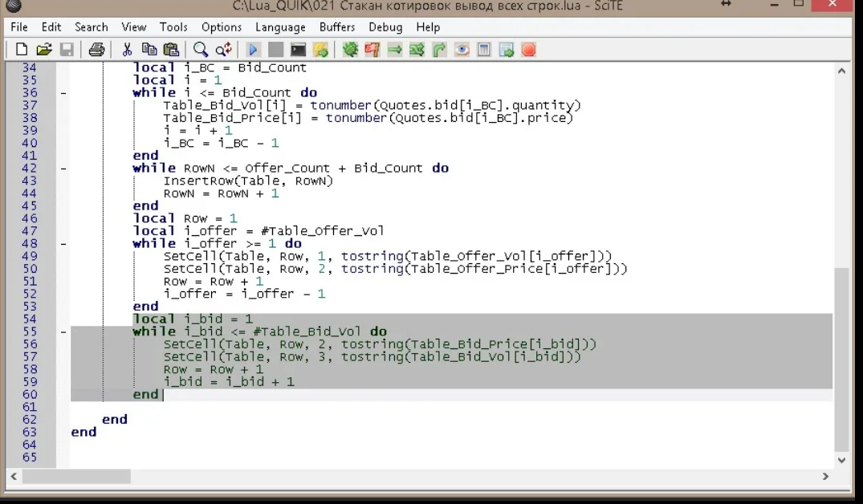Image resolution: width=863 pixels, height=504 pixels.
Task: Toggle the fold marker at line 55
Action: (63, 331)
